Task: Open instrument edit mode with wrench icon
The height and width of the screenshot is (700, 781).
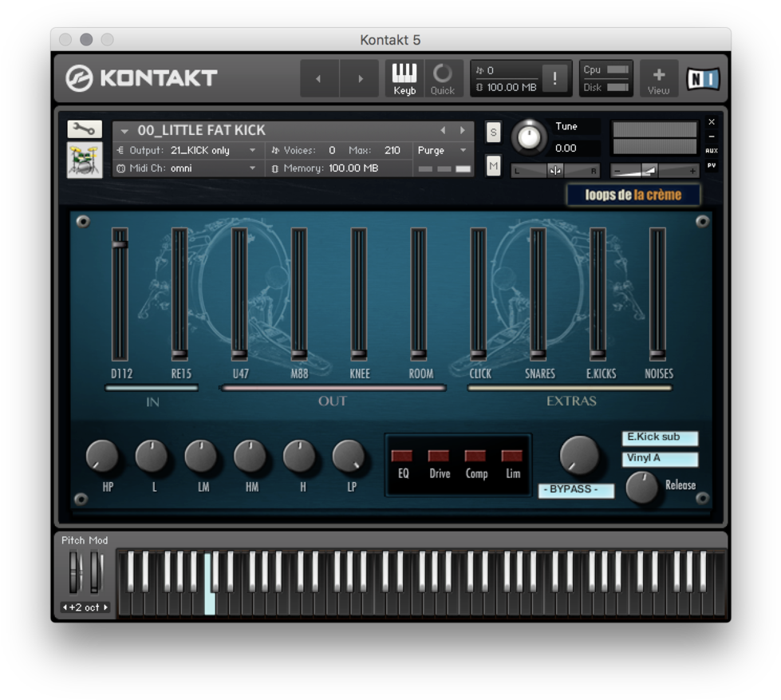Action: pyautogui.click(x=85, y=129)
